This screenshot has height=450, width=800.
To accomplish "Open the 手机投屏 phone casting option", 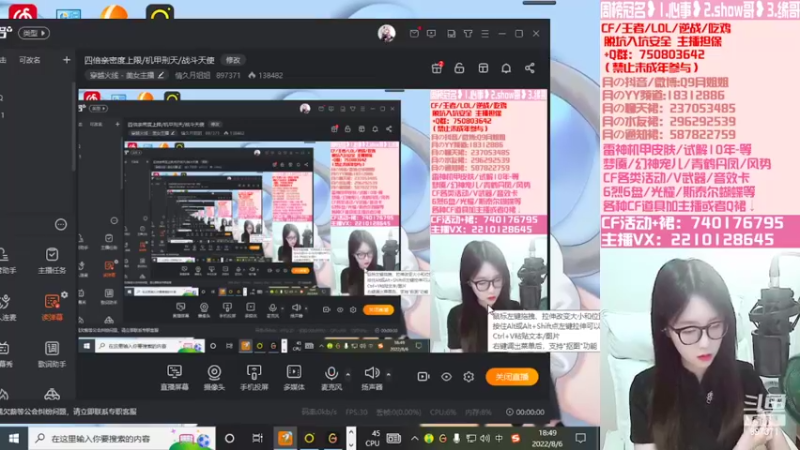I will tap(254, 378).
